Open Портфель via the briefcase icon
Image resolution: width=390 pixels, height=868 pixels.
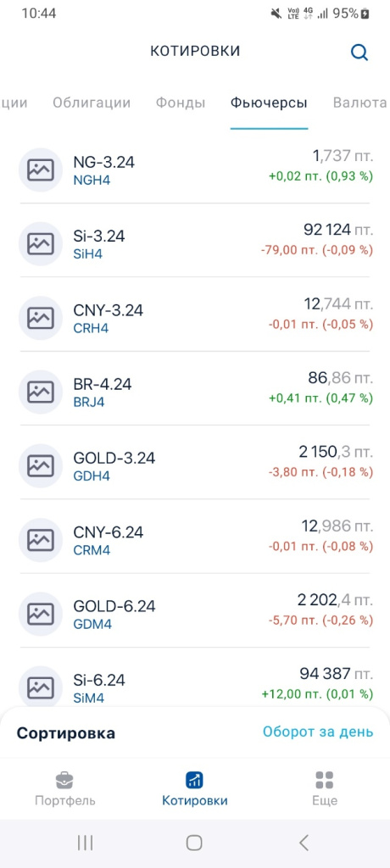coord(64,781)
